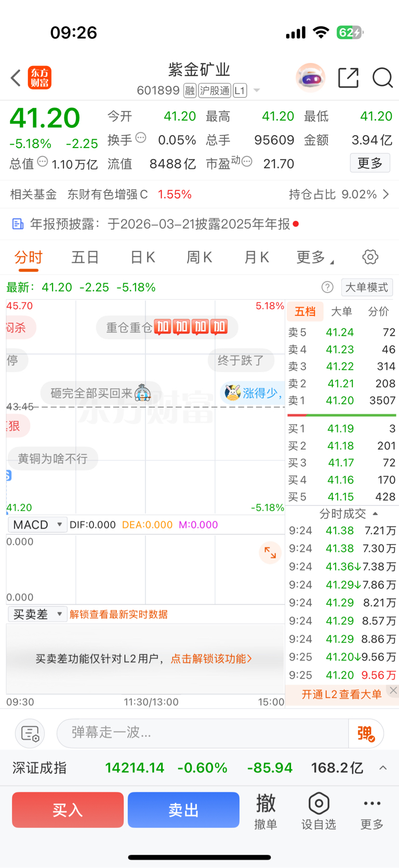Tap the 沪股通 badge
Viewport: 399px width, 868px height.
[x=215, y=90]
